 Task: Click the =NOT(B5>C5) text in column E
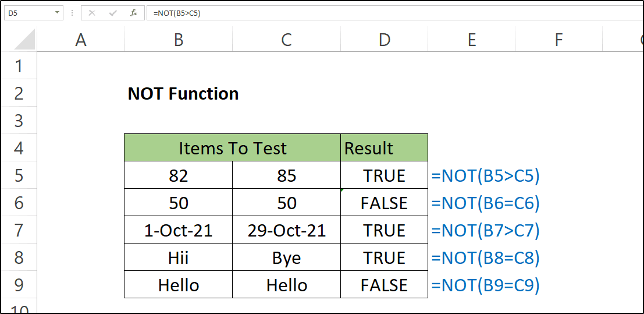point(485,176)
